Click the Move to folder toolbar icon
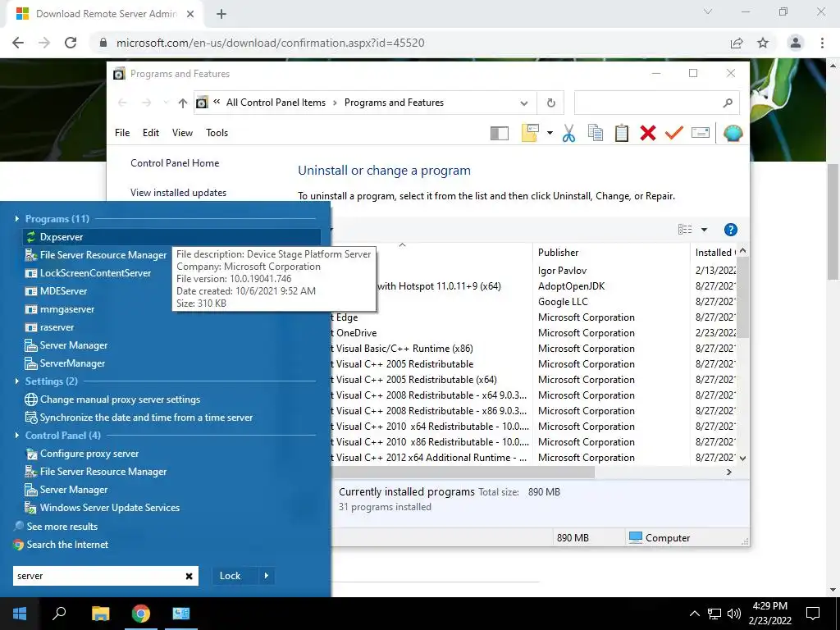840x630 pixels. click(x=530, y=133)
